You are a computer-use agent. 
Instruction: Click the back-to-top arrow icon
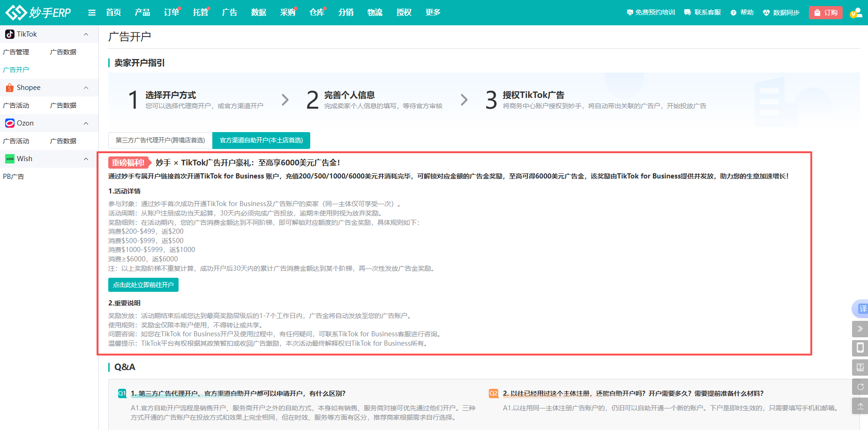861,406
